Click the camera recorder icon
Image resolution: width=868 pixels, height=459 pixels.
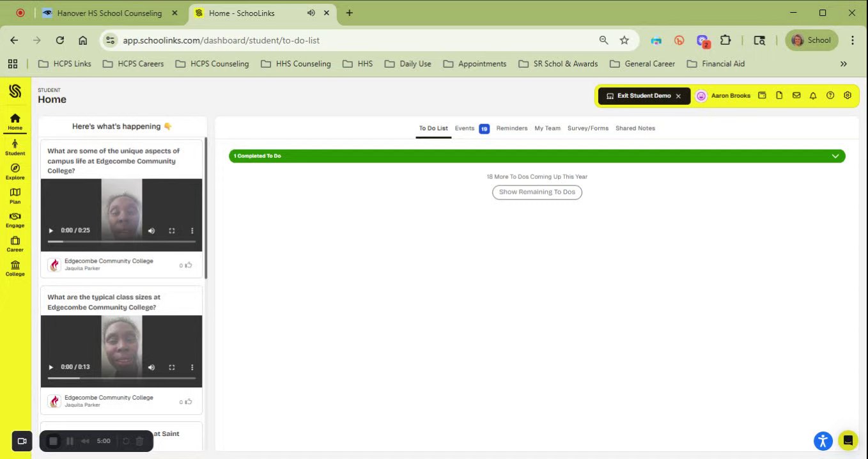22,441
